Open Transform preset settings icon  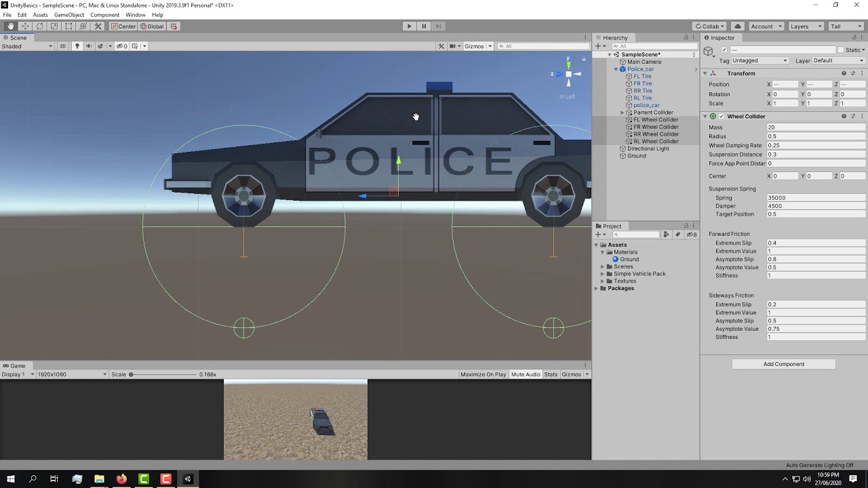pos(852,73)
